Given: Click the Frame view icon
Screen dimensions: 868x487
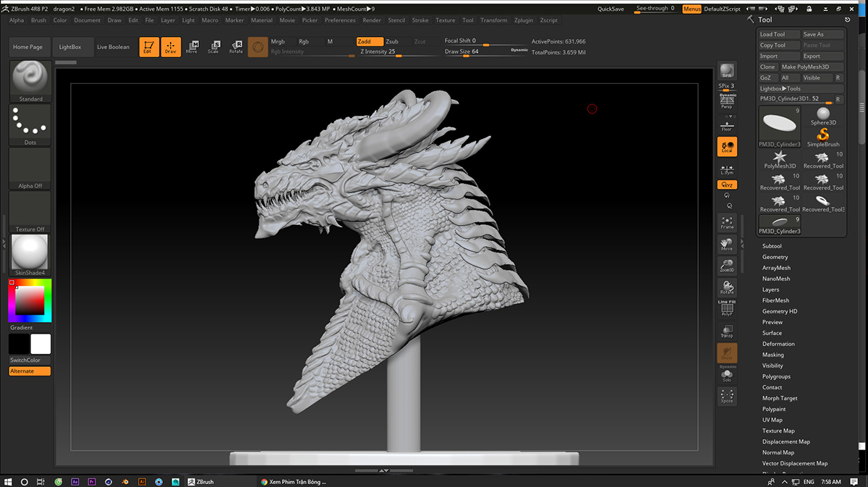Looking at the screenshot, I should [727, 223].
